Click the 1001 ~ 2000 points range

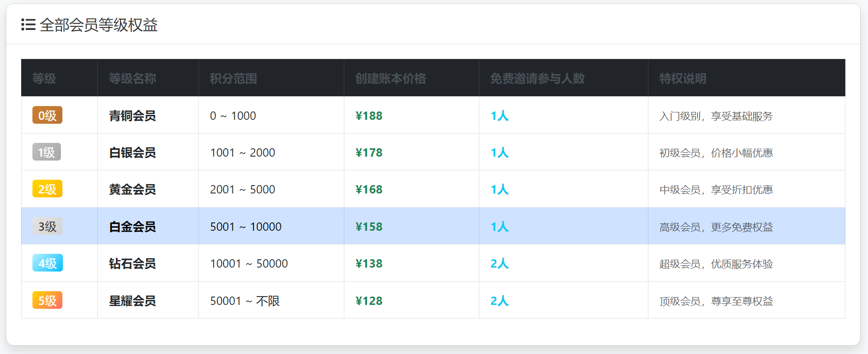pos(243,153)
